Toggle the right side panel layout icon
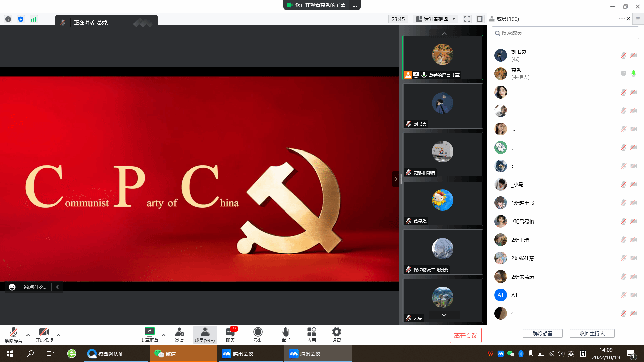Viewport: 644px width, 362px height. coord(480,19)
